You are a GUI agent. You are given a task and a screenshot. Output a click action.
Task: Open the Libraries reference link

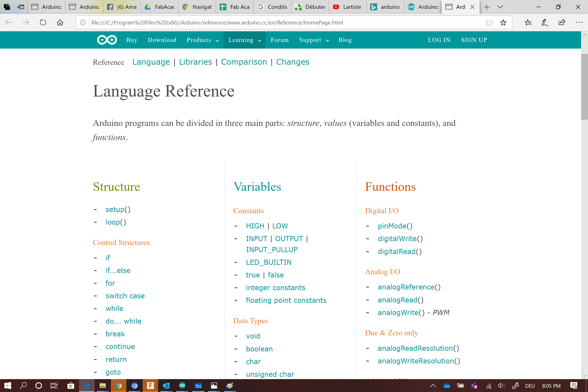point(195,62)
